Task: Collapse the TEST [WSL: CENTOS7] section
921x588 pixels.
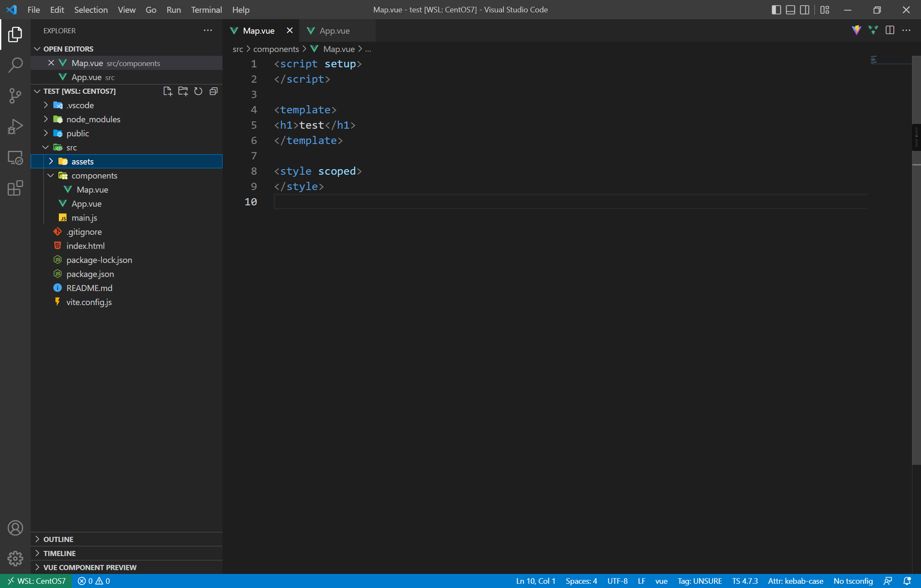Action: pyautogui.click(x=79, y=91)
